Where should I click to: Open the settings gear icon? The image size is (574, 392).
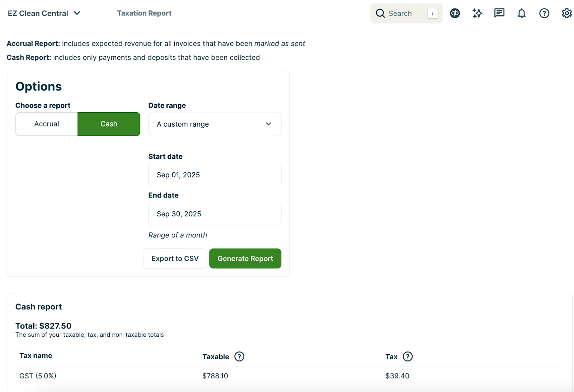[566, 13]
